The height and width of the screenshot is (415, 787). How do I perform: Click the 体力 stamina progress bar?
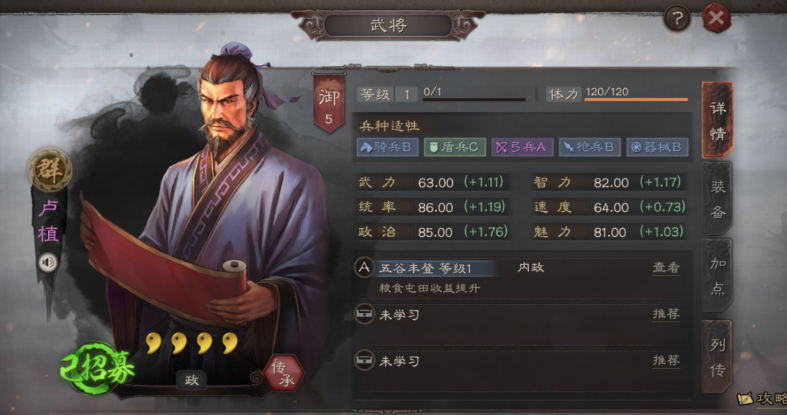pyautogui.click(x=636, y=99)
